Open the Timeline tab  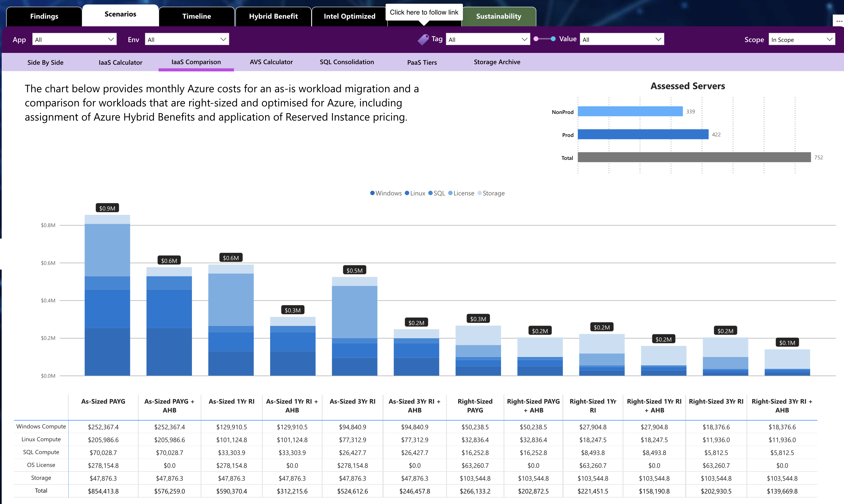tap(197, 16)
